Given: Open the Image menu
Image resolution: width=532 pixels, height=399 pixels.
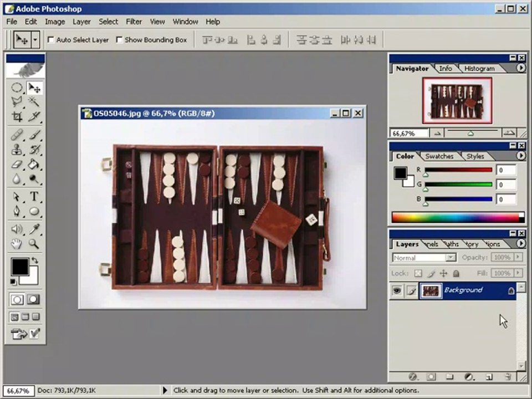Looking at the screenshot, I should [55, 22].
